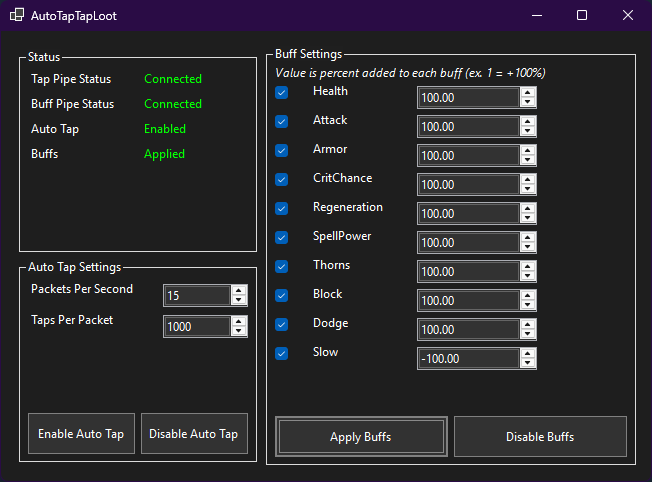Click the Disable Buffs button
The image size is (652, 482).
540,437
